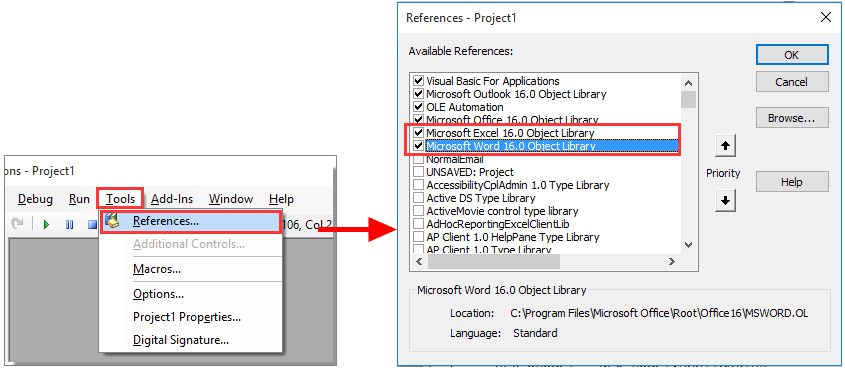Confirm references with OK button
Viewport: 845px width, 370px height.
[792, 54]
